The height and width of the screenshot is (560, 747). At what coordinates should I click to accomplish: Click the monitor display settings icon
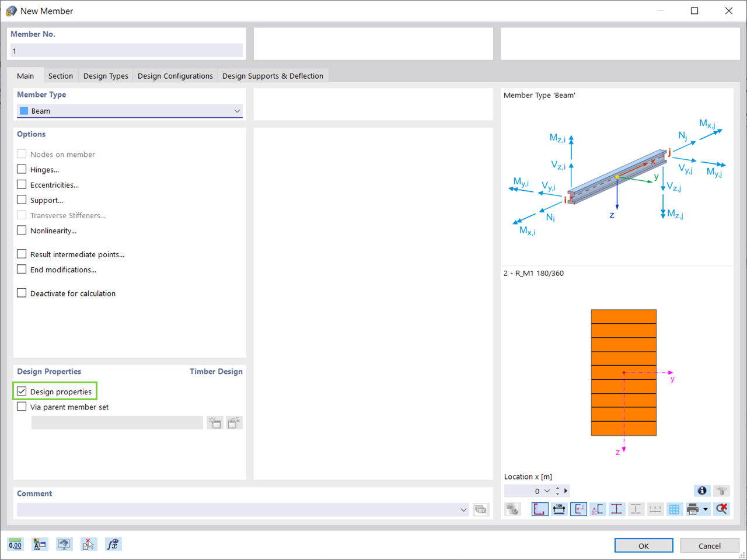[64, 544]
